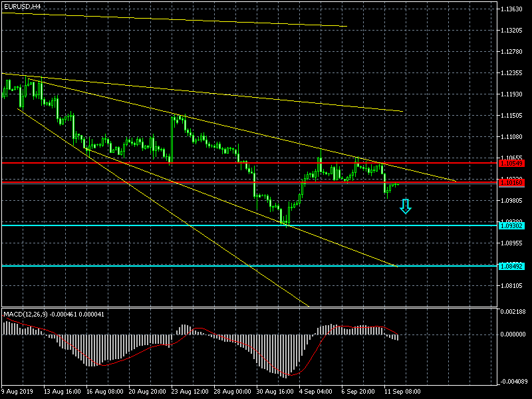Image resolution: width=532 pixels, height=399 pixels.
Task: Click the cyan 1.08492 price tag
Action: (x=511, y=266)
